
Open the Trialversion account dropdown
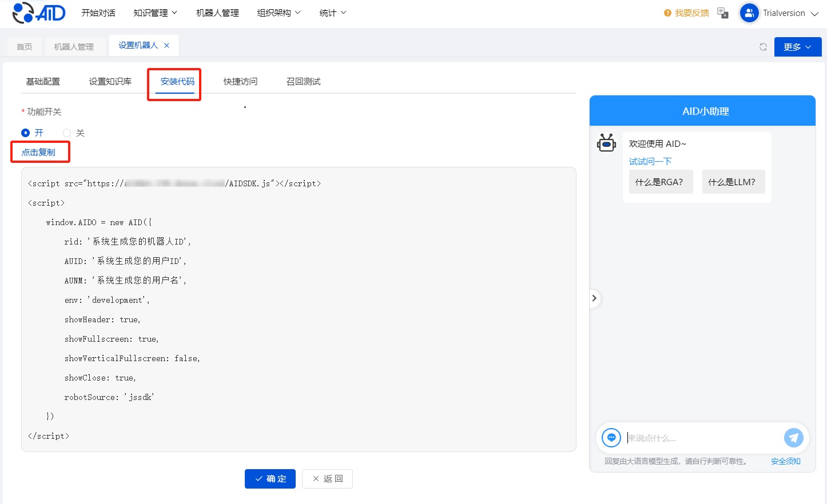(791, 13)
